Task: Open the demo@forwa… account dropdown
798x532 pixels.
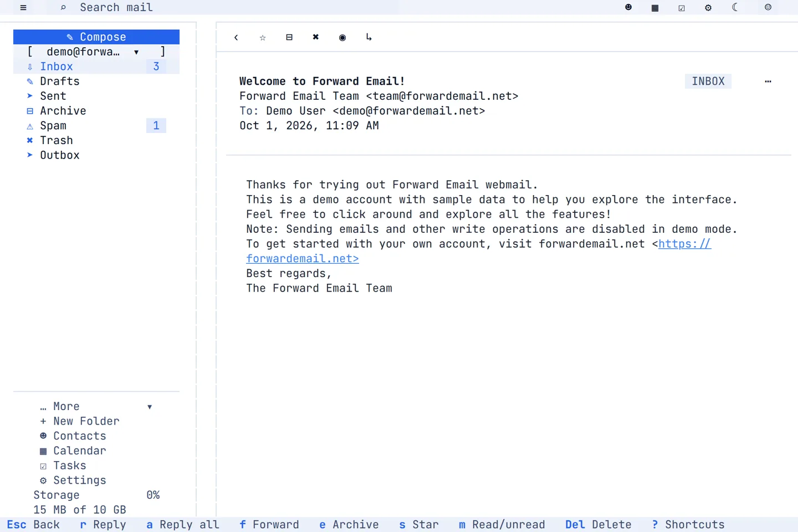Action: [x=96, y=52]
